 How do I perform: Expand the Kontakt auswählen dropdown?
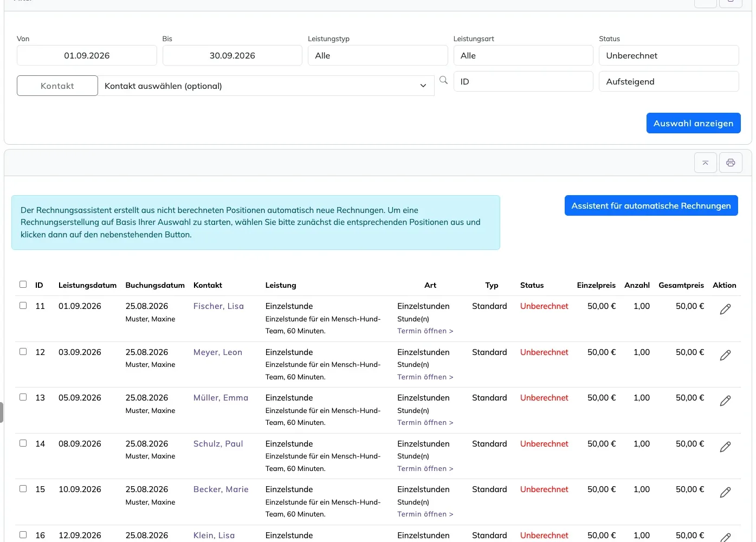point(266,86)
